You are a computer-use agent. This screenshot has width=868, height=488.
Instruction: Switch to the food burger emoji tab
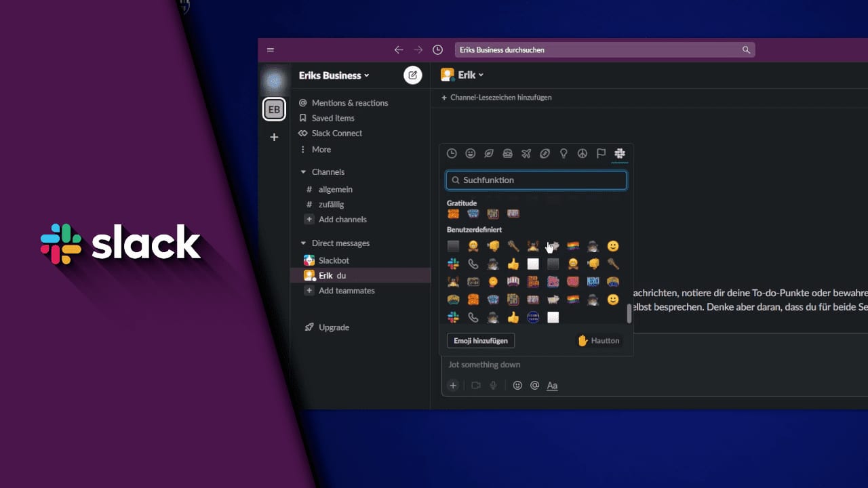(507, 154)
